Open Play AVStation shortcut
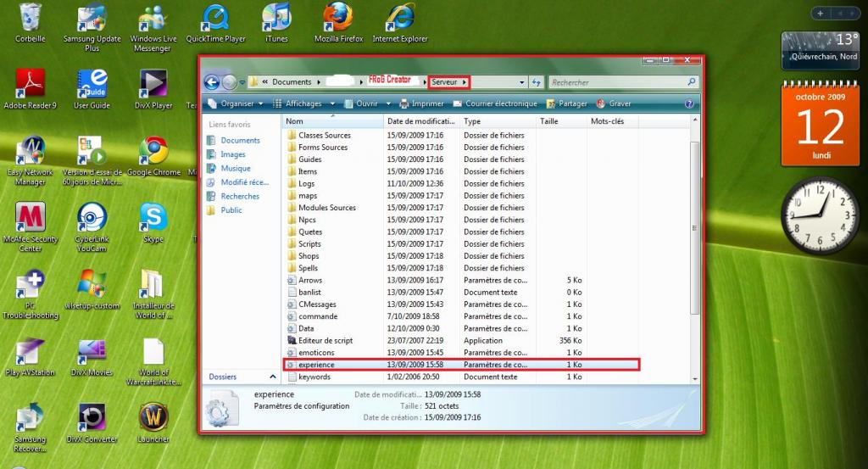868x469 pixels. [30, 356]
